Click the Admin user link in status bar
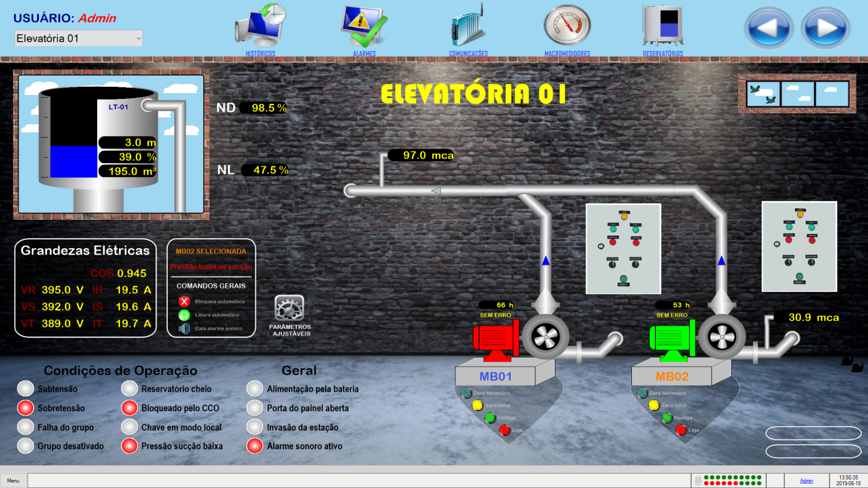This screenshot has width=868, height=488. (x=806, y=480)
